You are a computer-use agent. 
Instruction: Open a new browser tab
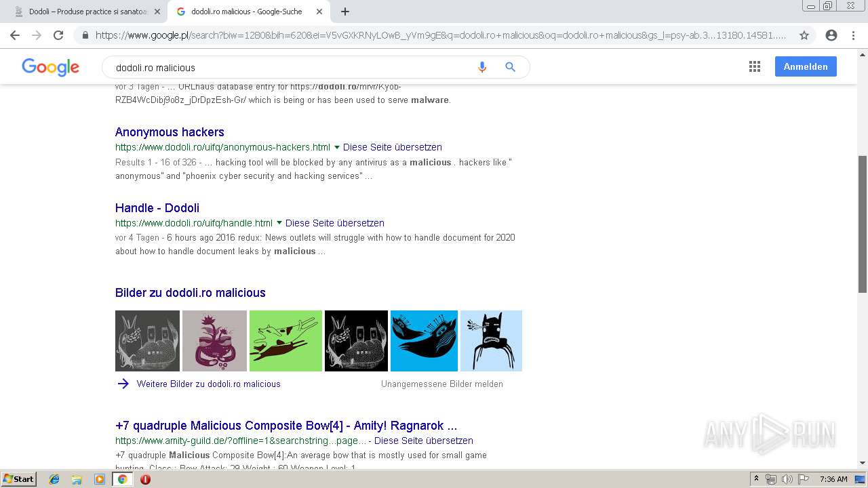click(x=345, y=12)
